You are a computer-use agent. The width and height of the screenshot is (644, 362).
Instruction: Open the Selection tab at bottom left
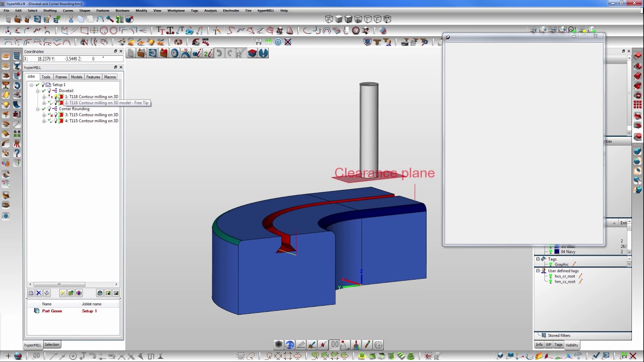tap(51, 345)
